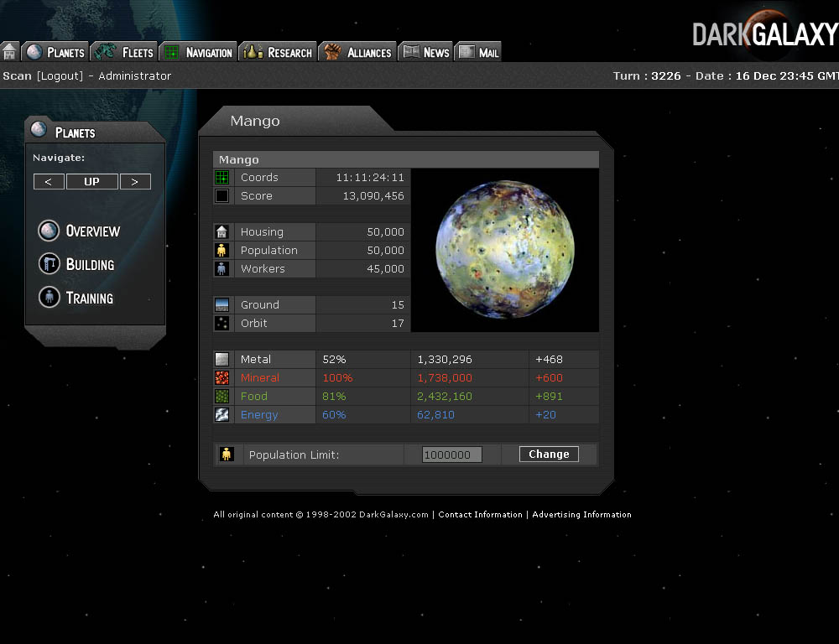Click the Food amount 2,432,160

point(445,397)
